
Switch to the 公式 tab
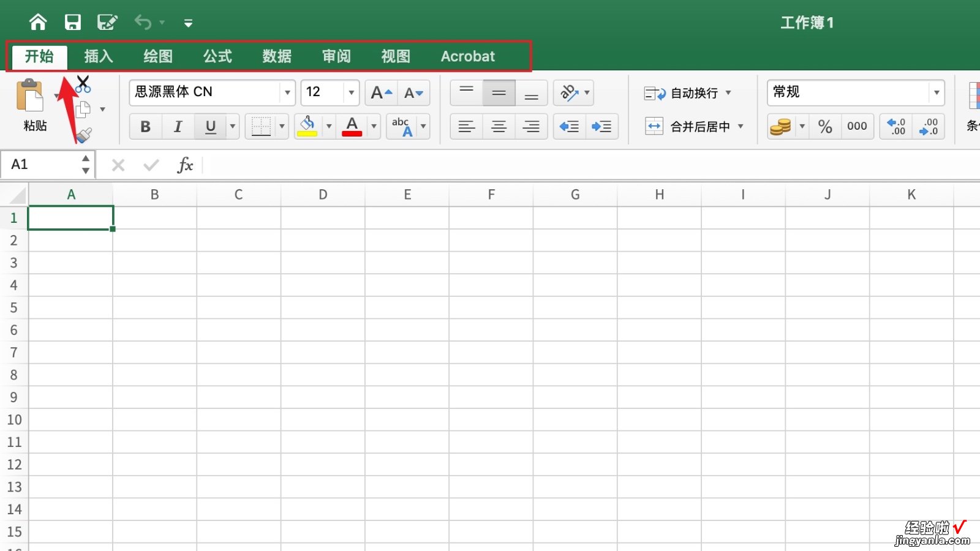click(217, 56)
